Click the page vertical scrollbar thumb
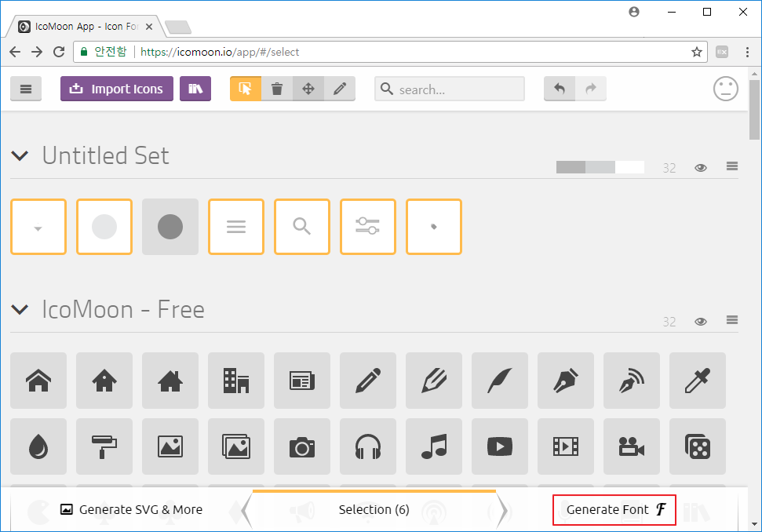Image resolution: width=762 pixels, height=532 pixels. click(754, 109)
